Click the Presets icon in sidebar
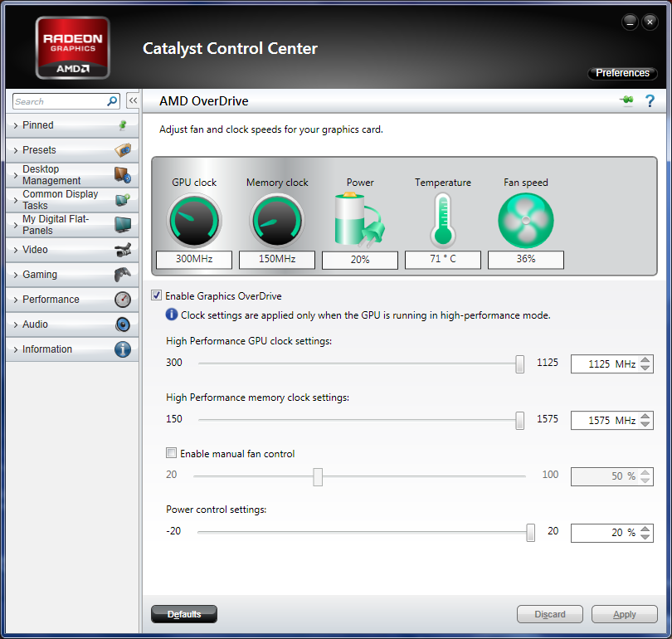The image size is (672, 639). pos(123,149)
